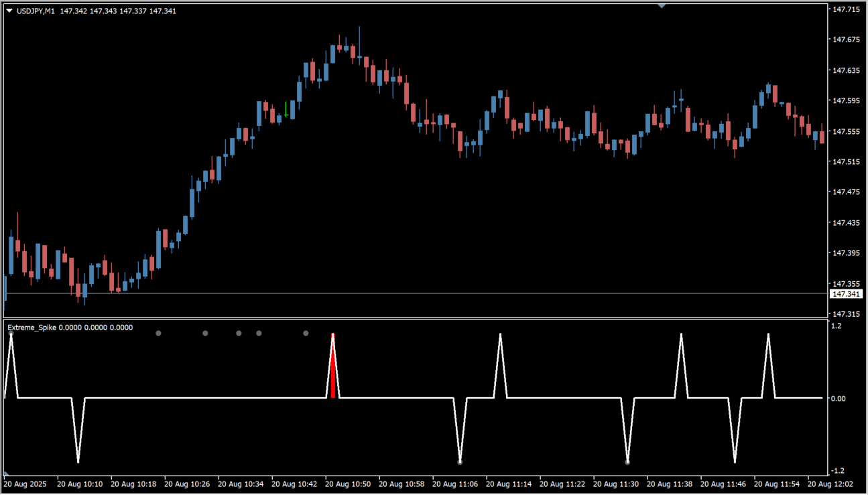868x495 pixels.
Task: Click the 20 Aug 10:50 time label
Action: [x=348, y=484]
